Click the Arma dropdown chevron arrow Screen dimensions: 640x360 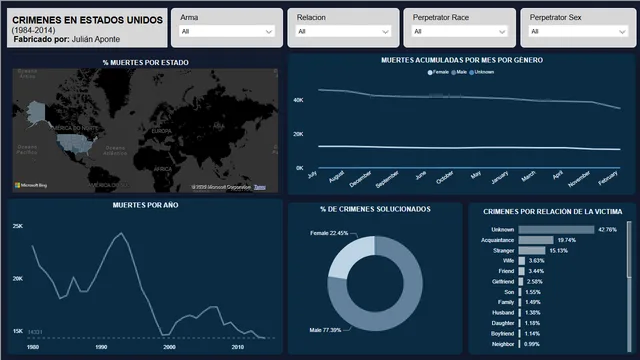click(269, 32)
